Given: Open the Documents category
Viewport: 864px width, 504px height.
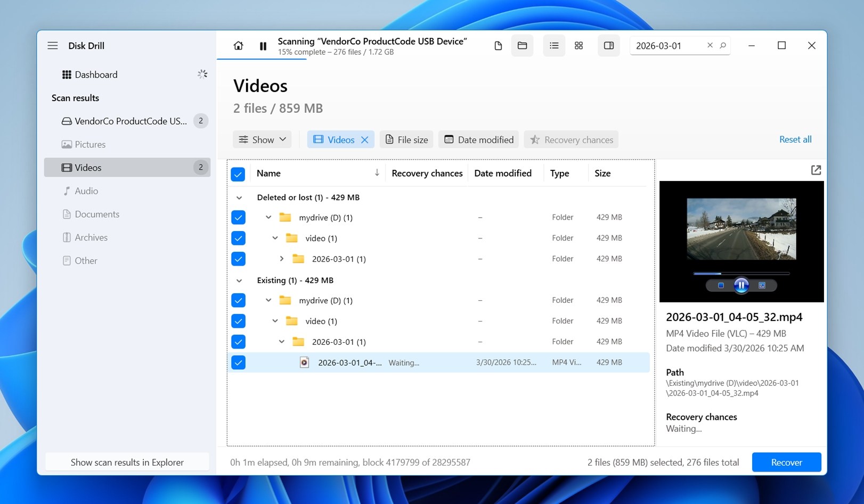Looking at the screenshot, I should 127,214.
